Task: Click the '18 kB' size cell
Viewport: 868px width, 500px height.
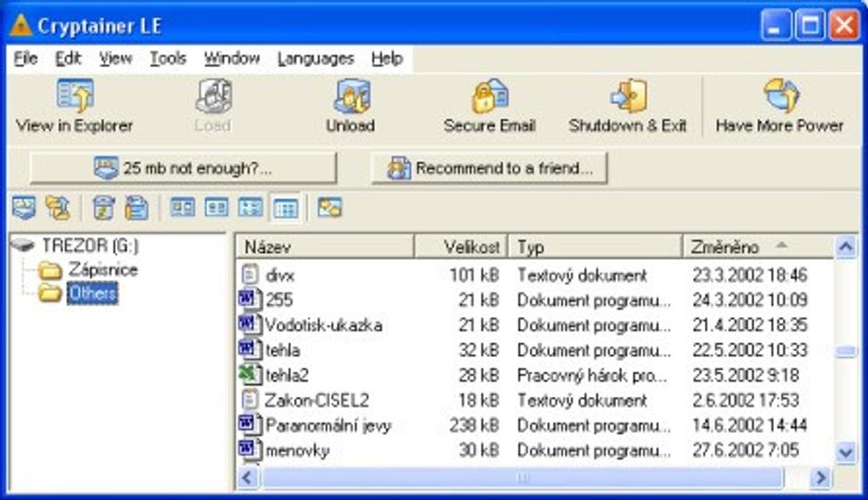Action: click(479, 400)
